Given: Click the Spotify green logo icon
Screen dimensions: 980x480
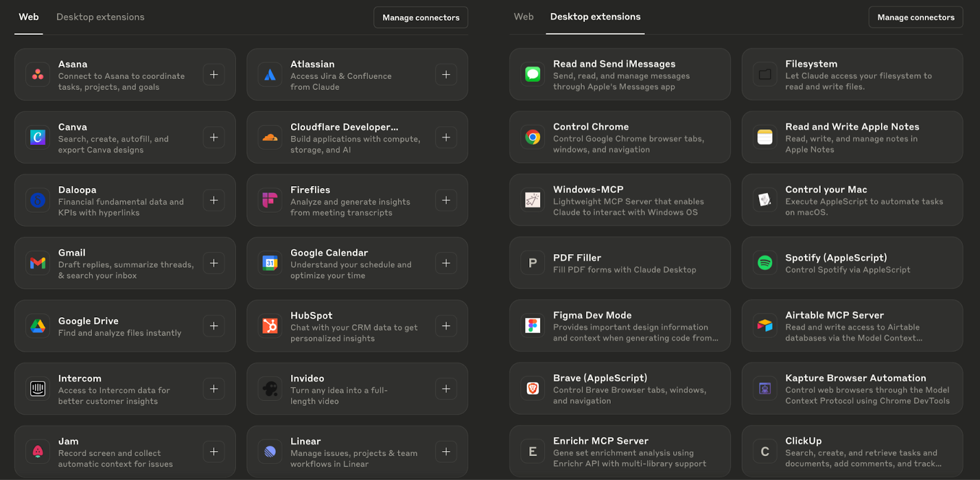Looking at the screenshot, I should tap(765, 263).
